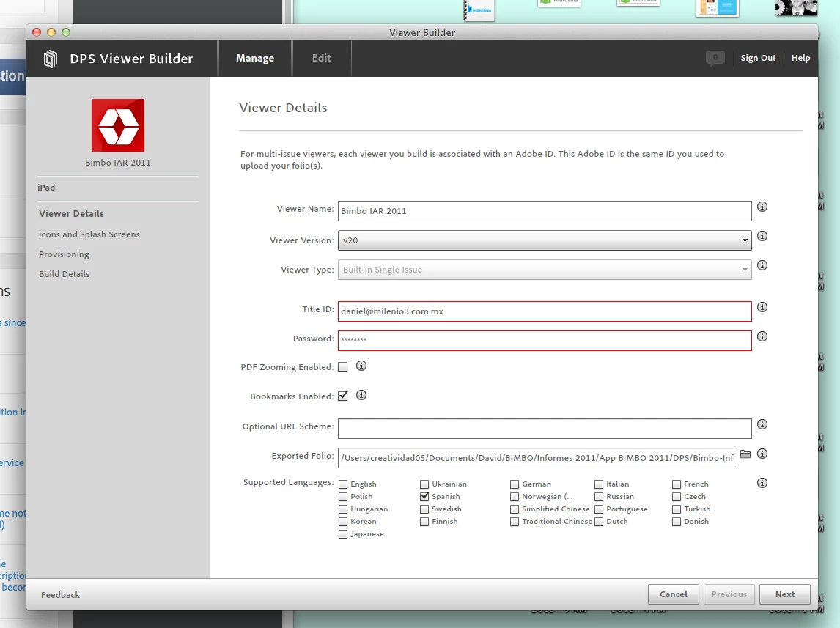Screen dimensions: 840x628
Task: Click the Next button
Action: click(784, 594)
